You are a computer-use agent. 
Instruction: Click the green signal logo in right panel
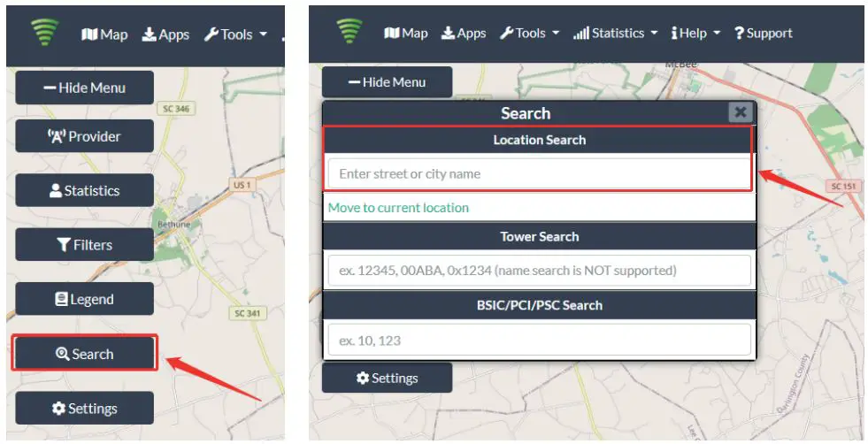pyautogui.click(x=350, y=31)
